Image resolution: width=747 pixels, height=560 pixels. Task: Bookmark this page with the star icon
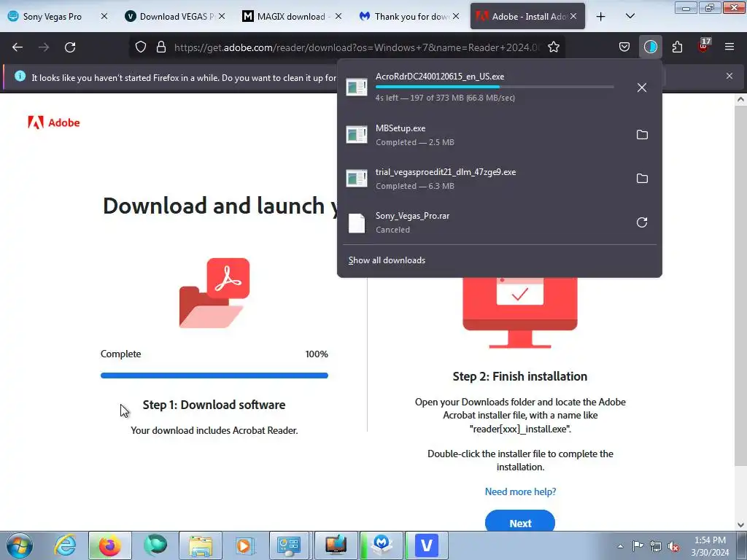coord(554,47)
